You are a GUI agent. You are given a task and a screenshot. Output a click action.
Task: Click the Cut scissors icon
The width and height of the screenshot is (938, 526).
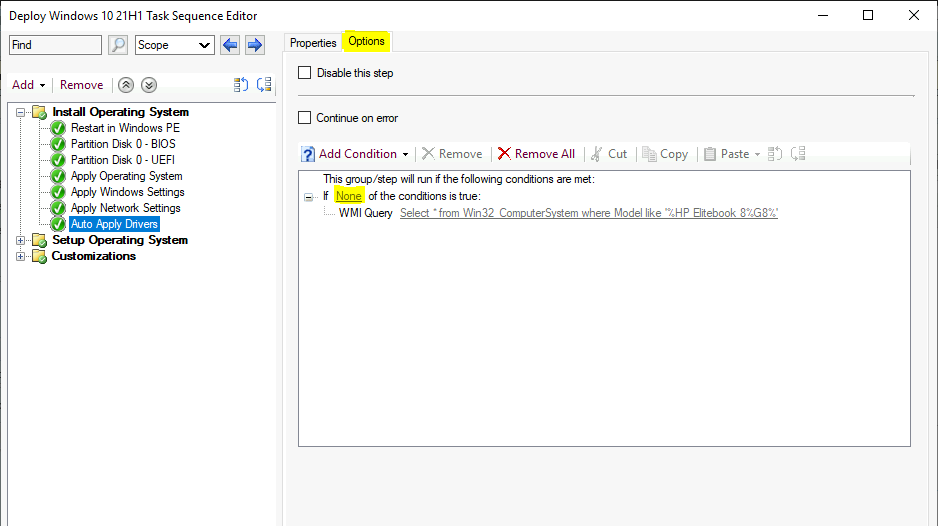pos(596,154)
